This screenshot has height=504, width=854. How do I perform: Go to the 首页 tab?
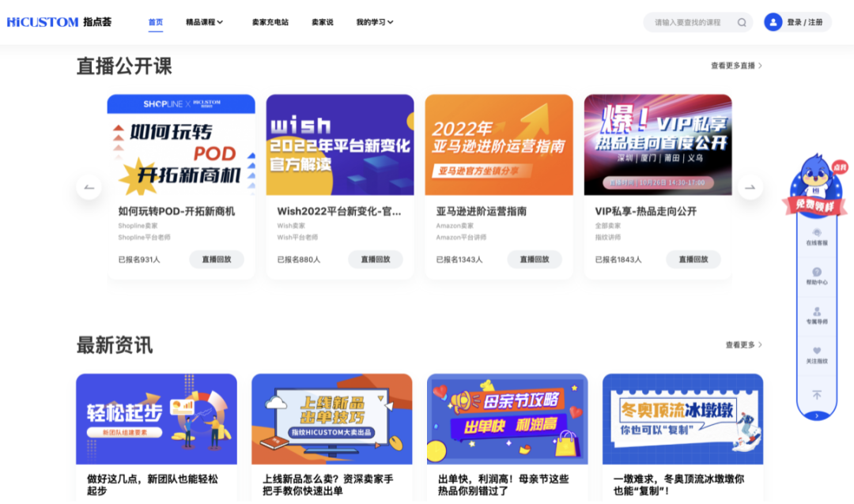(155, 22)
